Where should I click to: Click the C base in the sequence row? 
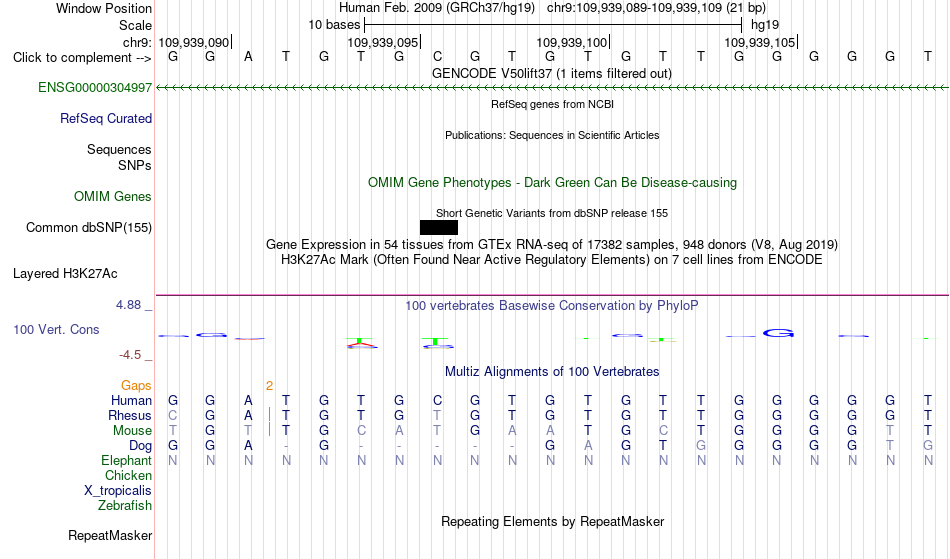point(437,56)
